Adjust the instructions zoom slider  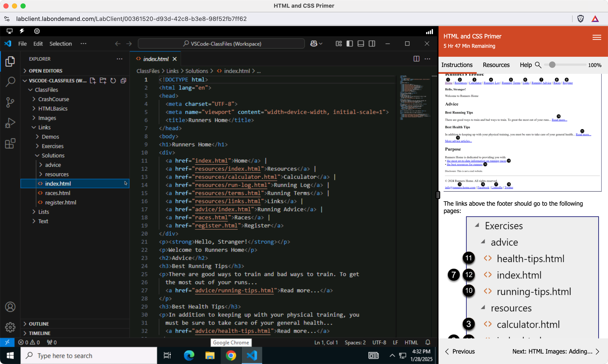552,64
